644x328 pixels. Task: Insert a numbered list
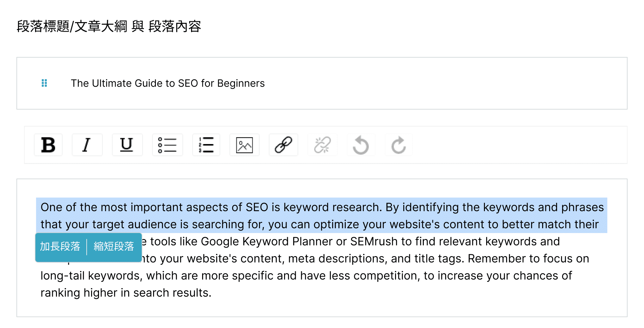click(206, 145)
